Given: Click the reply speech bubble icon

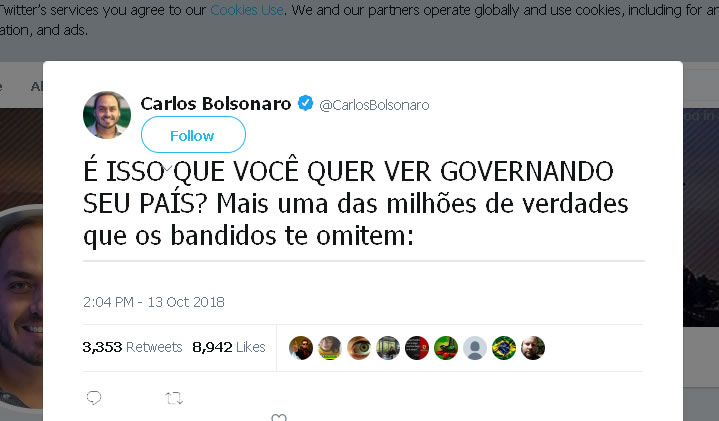Looking at the screenshot, I should (x=94, y=398).
